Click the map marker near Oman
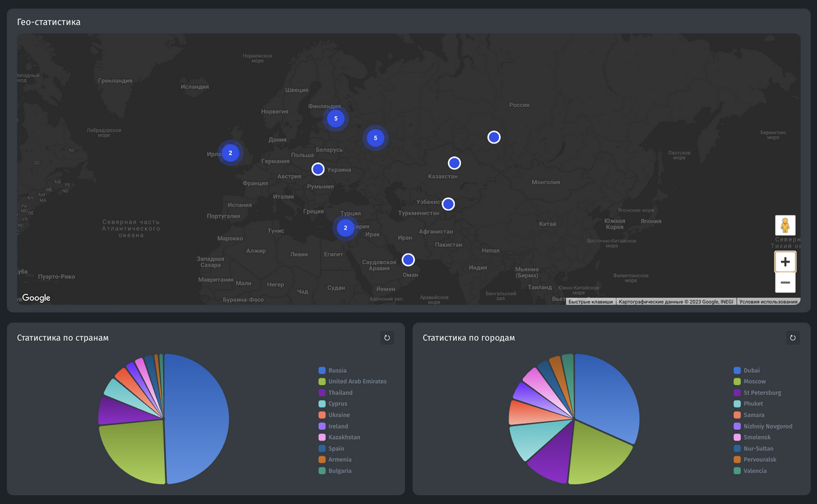Screen dimensions: 817x504 (x=408, y=259)
